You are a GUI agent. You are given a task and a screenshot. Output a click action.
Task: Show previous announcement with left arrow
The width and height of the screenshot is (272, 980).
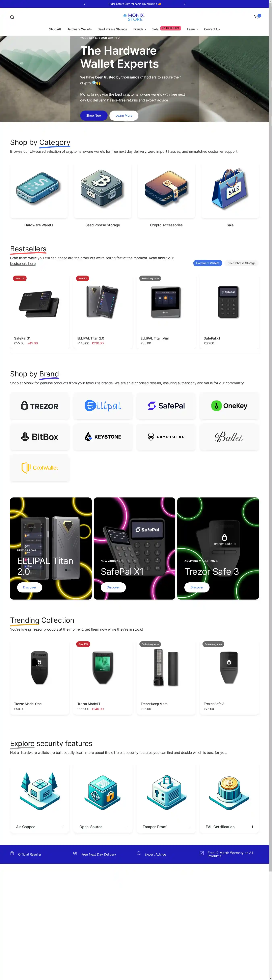point(84,4)
